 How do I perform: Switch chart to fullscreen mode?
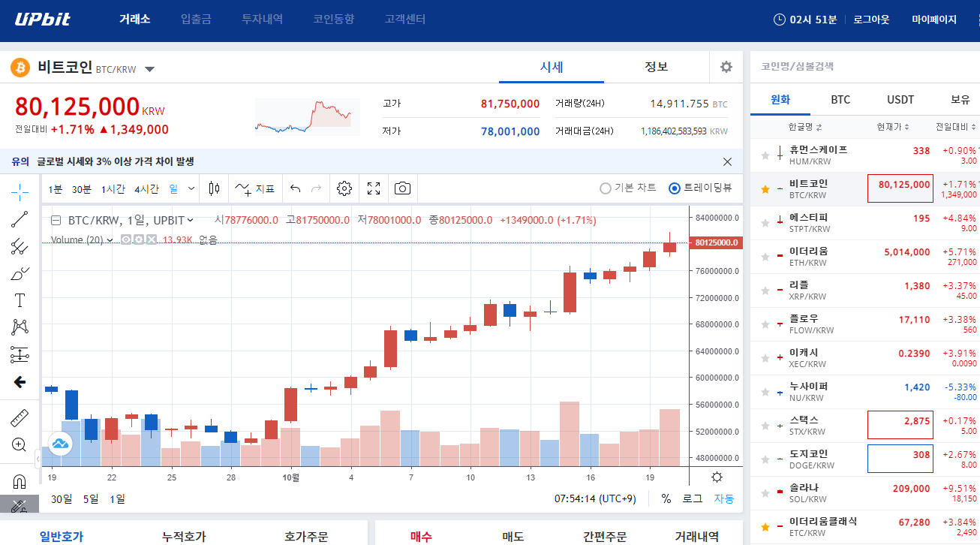374,188
